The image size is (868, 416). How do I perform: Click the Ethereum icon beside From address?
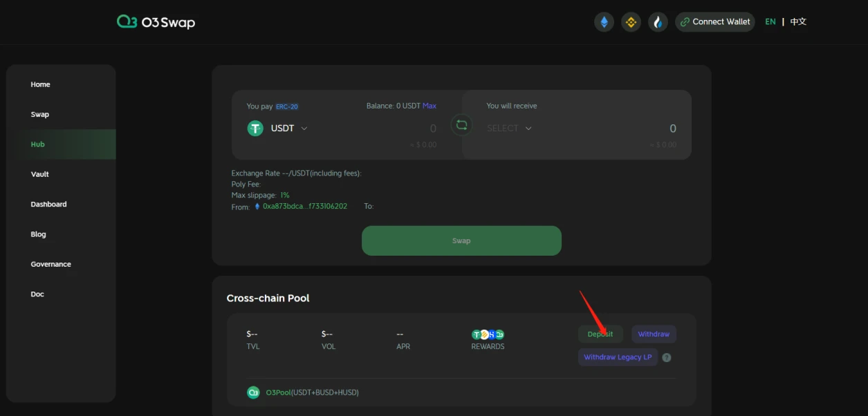coord(257,207)
